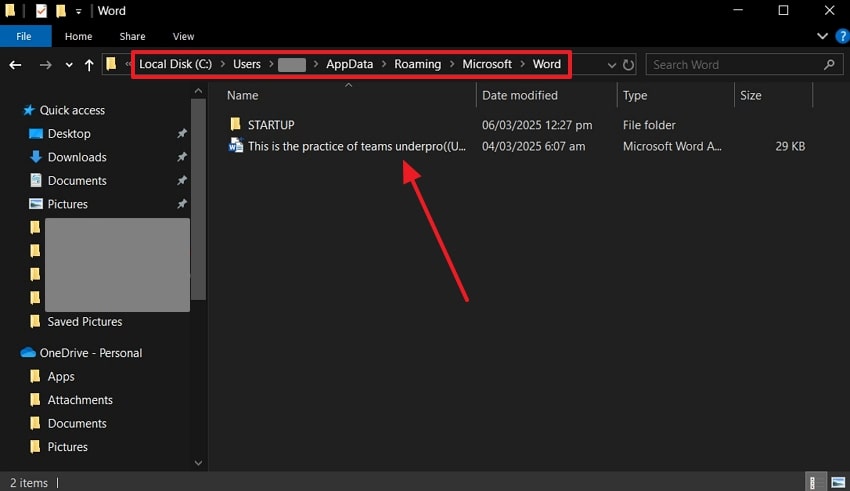The height and width of the screenshot is (491, 850).
Task: Expand chevron after Roaming in path
Action: (452, 64)
